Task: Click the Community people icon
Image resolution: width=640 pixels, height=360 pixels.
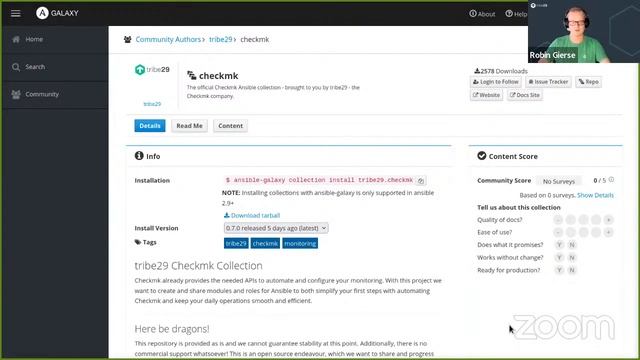Action: click(16, 94)
